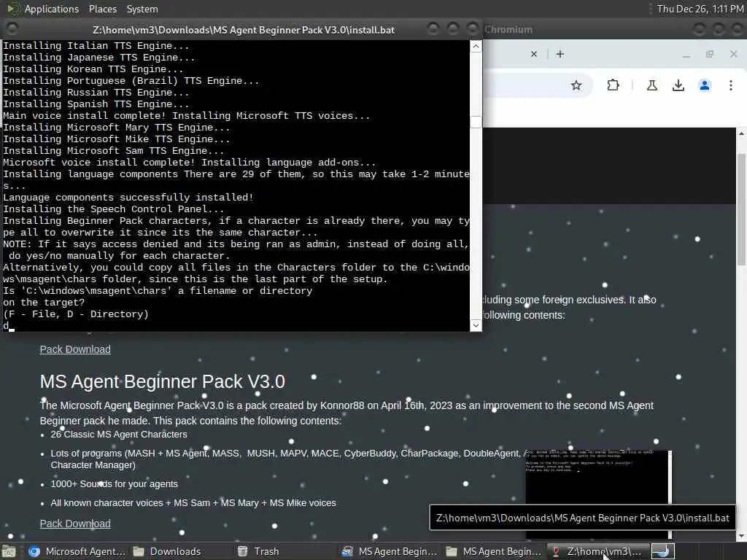Click the Trash can icon in the taskbar
The width and height of the screenshot is (747, 560).
[x=242, y=551]
